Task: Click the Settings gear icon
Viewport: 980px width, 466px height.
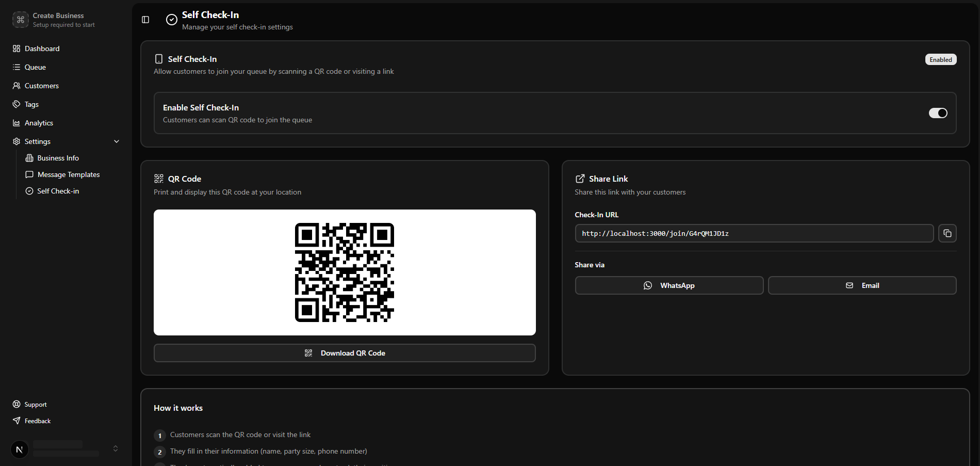Action: [x=17, y=141]
